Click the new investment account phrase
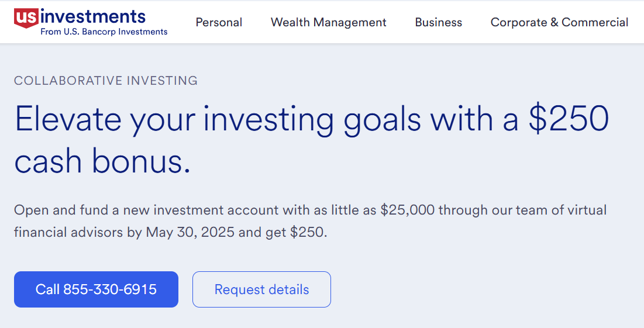 click(201, 210)
